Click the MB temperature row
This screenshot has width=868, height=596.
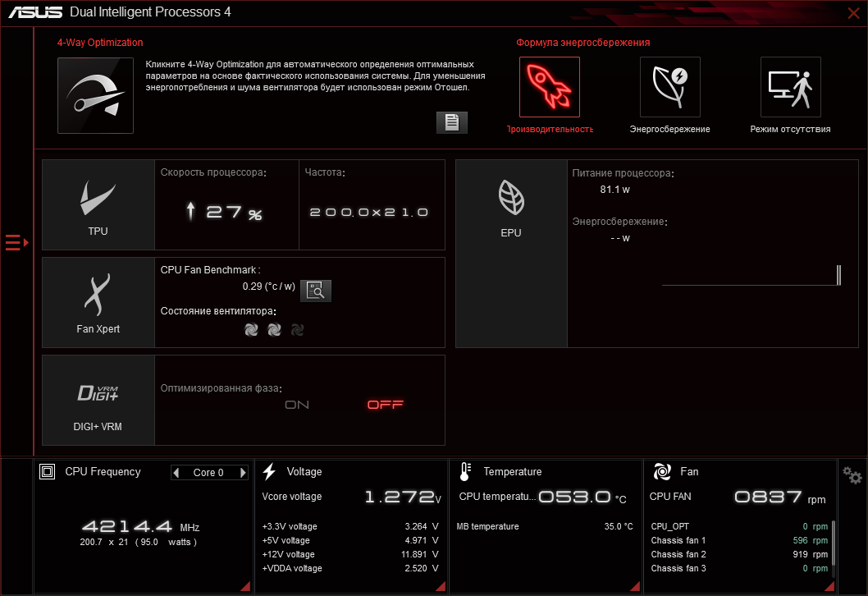pos(545,526)
